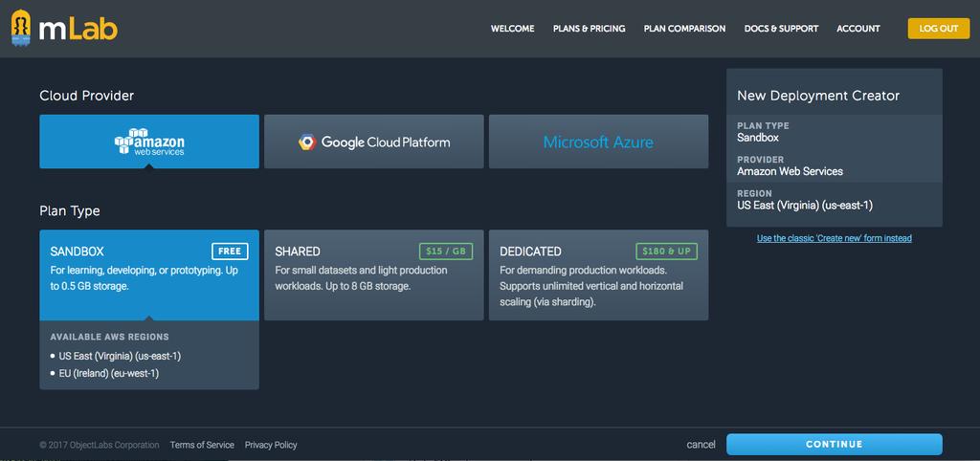Click the '© 2017 ObjectLabs Corporation' text
This screenshot has height=461, width=980.
(x=100, y=445)
